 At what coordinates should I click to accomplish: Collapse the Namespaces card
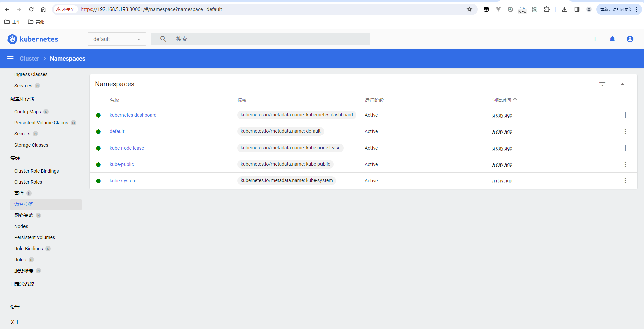623,84
